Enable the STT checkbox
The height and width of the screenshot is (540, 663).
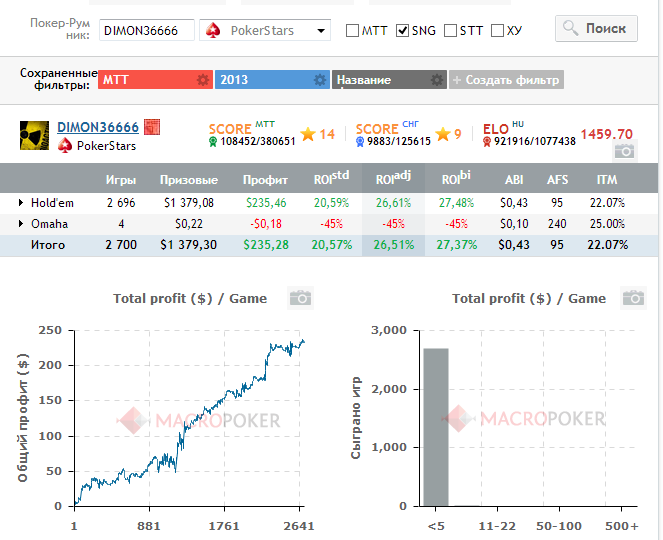point(451,31)
